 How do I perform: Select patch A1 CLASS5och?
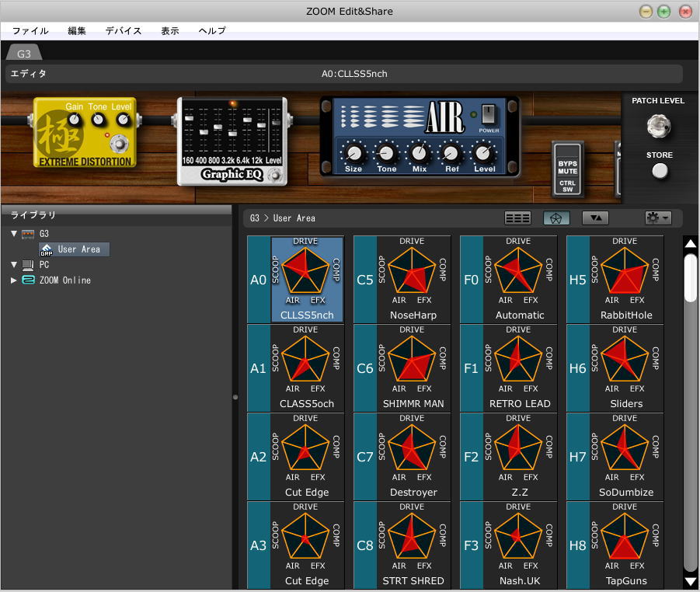[x=295, y=368]
